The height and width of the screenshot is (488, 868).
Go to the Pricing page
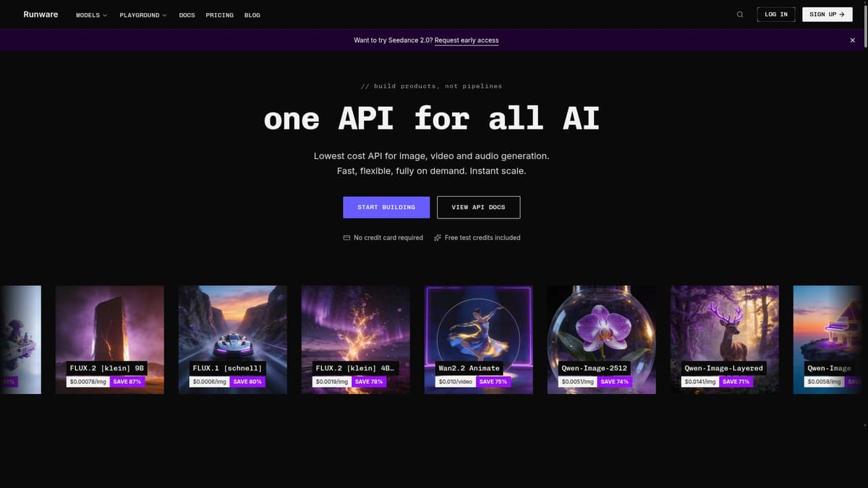[x=220, y=15]
